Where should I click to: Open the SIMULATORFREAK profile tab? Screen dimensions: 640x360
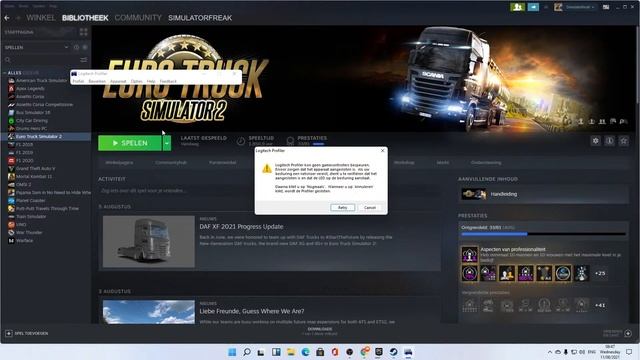coord(200,18)
